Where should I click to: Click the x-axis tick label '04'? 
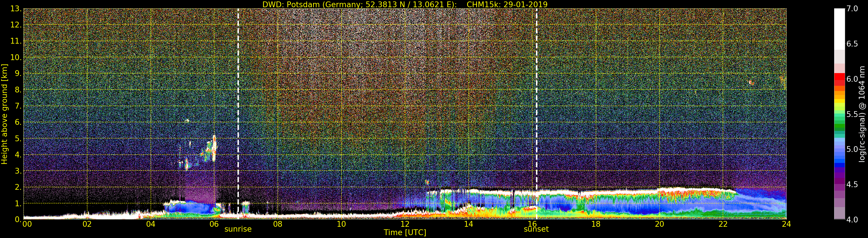coord(151,224)
